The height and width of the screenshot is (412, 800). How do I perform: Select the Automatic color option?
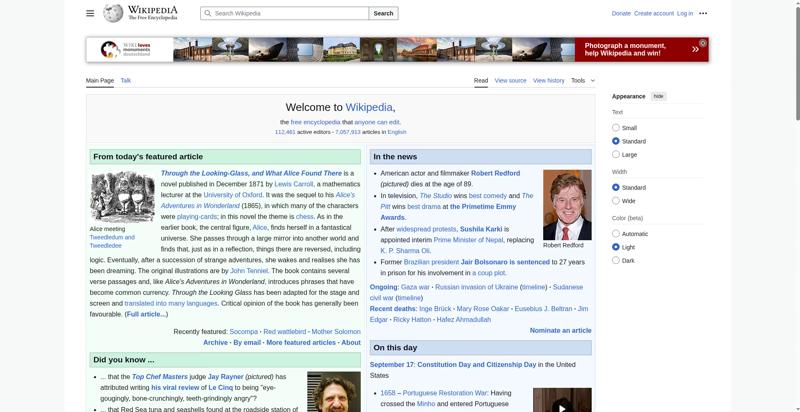616,234
